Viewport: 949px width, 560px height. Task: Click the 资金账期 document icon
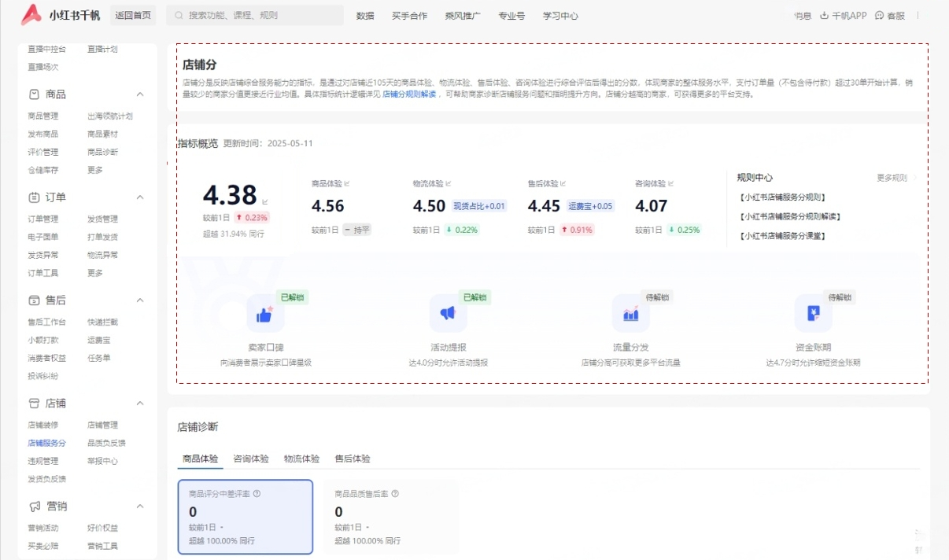click(x=813, y=314)
